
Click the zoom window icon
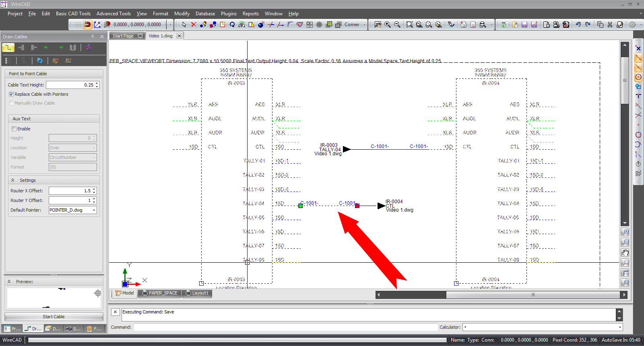click(409, 25)
